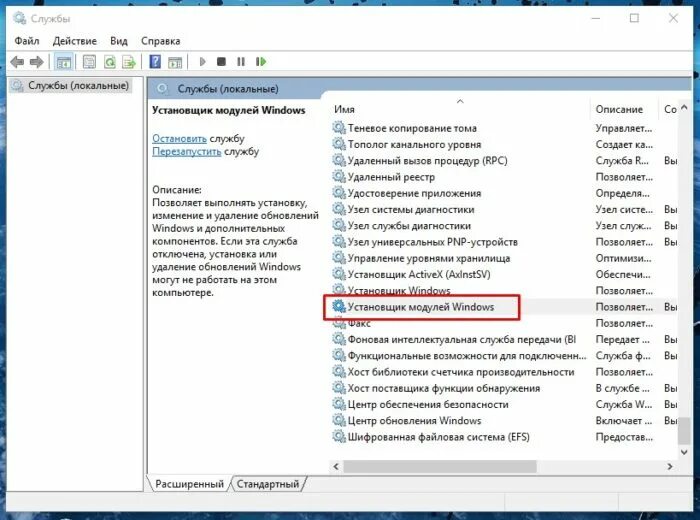
Task: Click the Export list toolbar icon
Action: click(x=129, y=62)
